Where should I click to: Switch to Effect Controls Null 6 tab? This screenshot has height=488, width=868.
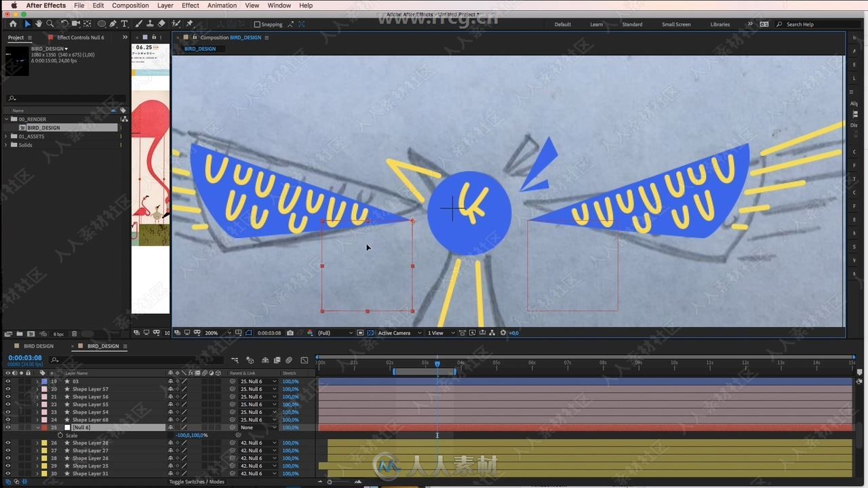(x=80, y=37)
